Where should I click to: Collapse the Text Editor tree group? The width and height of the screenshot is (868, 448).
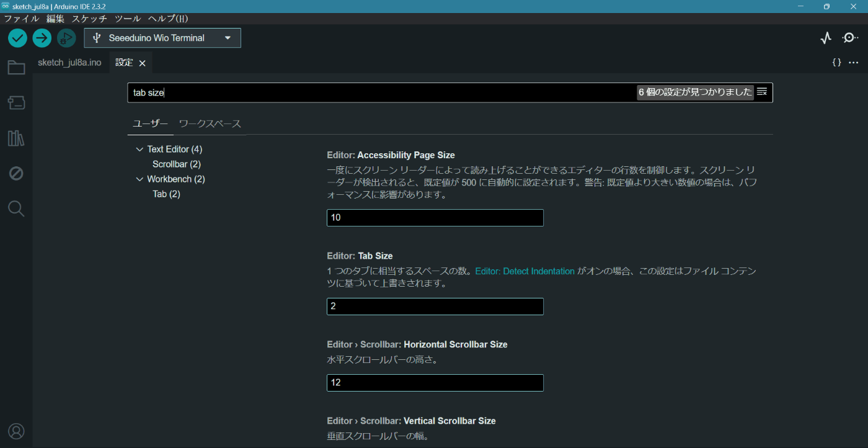139,150
